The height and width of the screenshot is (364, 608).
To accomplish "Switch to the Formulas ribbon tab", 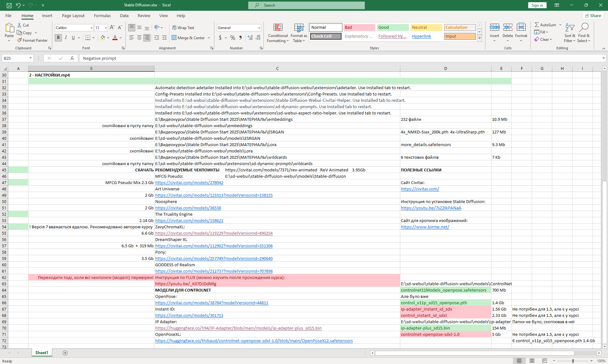I will coord(102,15).
